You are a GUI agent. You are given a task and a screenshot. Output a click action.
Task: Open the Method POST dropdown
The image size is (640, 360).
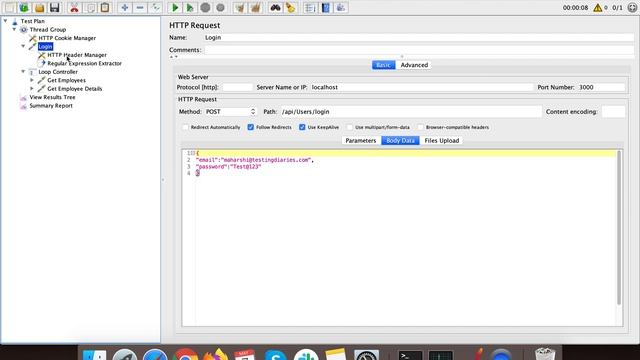click(x=231, y=111)
